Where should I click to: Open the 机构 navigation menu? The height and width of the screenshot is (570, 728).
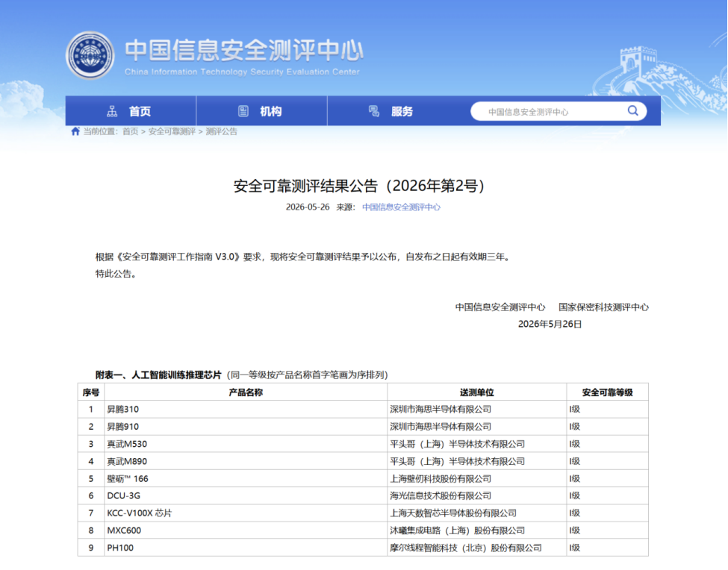point(262,111)
